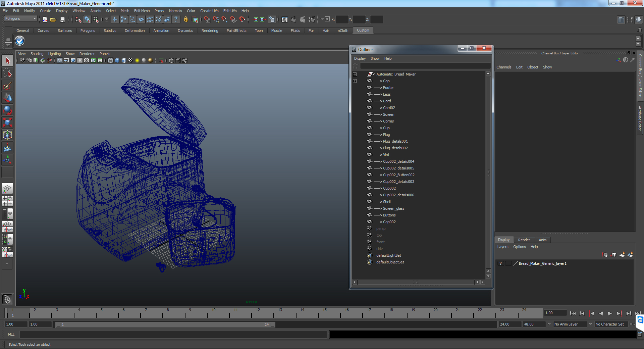Step forward one key button
This screenshot has width=644, height=349.
click(619, 313)
